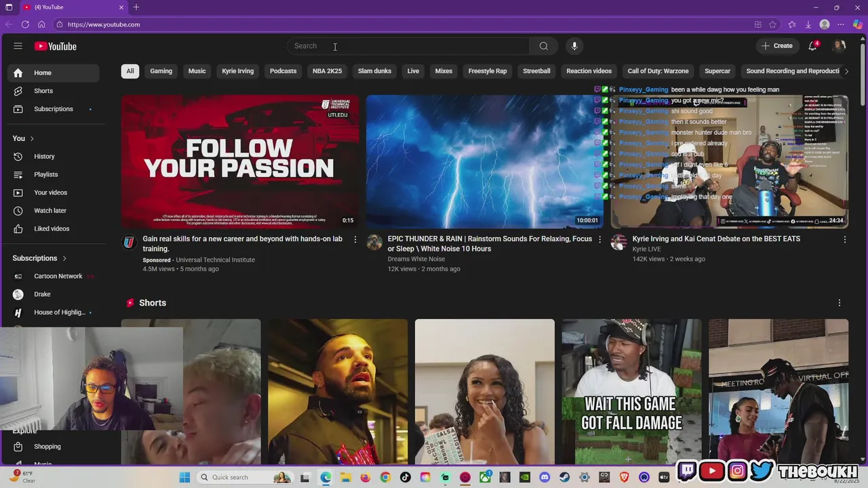Expand the You section chevron
Viewport: 868px width, 488px height.
(x=31, y=139)
